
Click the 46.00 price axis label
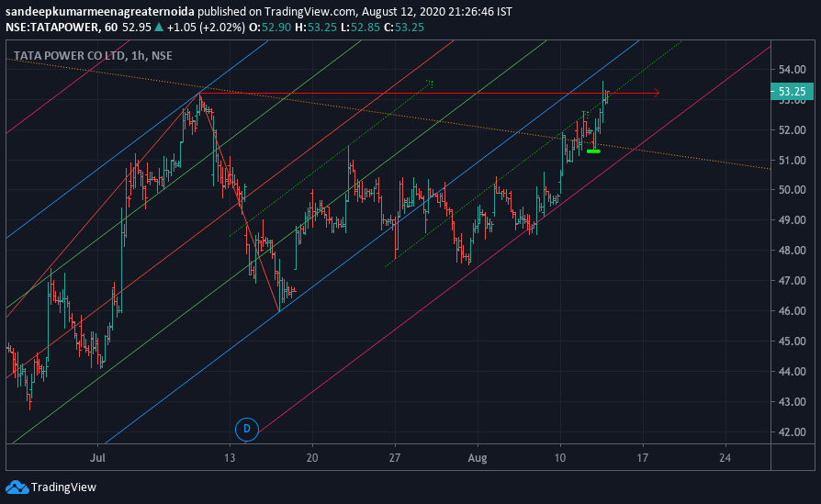[793, 311]
